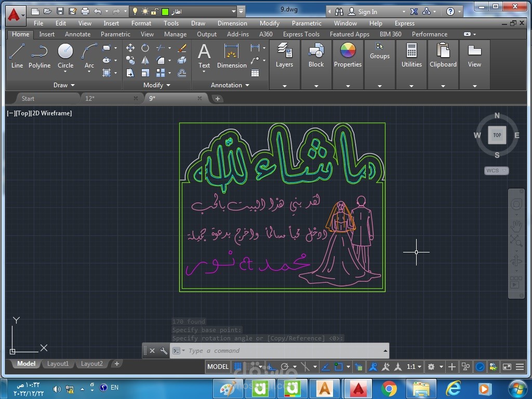Open the Format menu
Viewport: 532px width, 399px height.
[141, 23]
